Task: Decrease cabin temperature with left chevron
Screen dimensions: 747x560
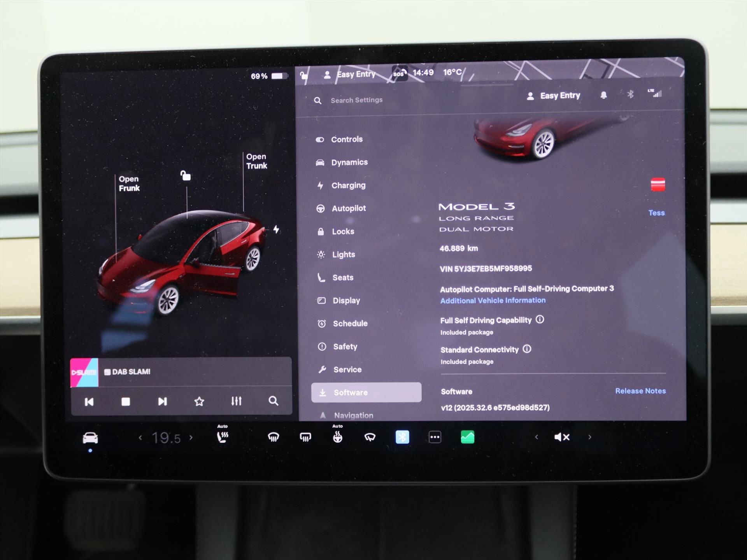Action: [140, 438]
